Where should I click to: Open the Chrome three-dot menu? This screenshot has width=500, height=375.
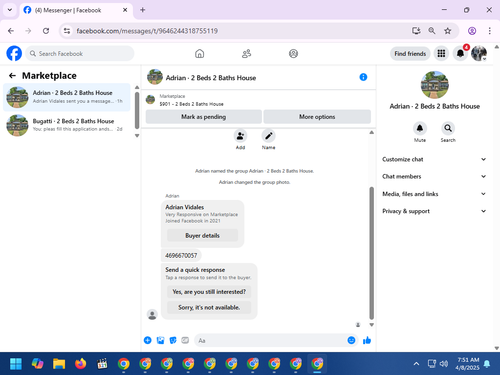click(x=489, y=31)
